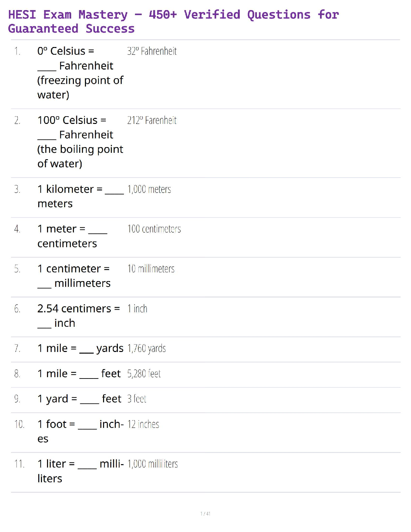Click the HESI Exam Mastery title heading
Image resolution: width=411 pixels, height=532 pixels.
173,21
